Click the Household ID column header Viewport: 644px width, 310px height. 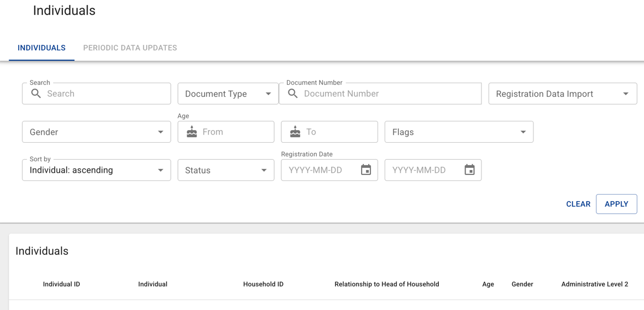pos(263,284)
